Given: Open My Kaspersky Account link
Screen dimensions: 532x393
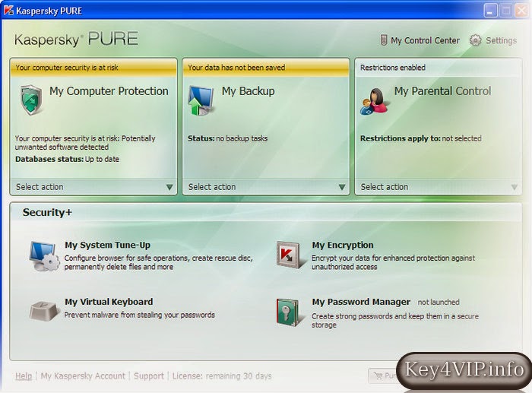Looking at the screenshot, I should pos(83,376).
